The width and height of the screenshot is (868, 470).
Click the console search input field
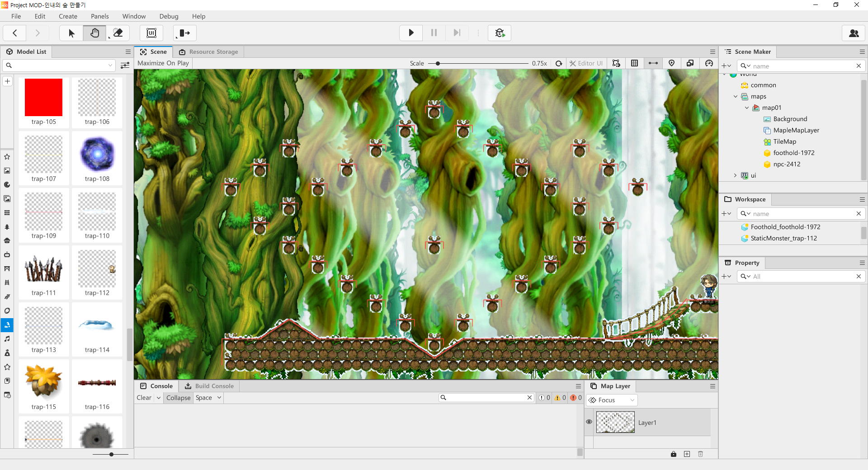486,398
